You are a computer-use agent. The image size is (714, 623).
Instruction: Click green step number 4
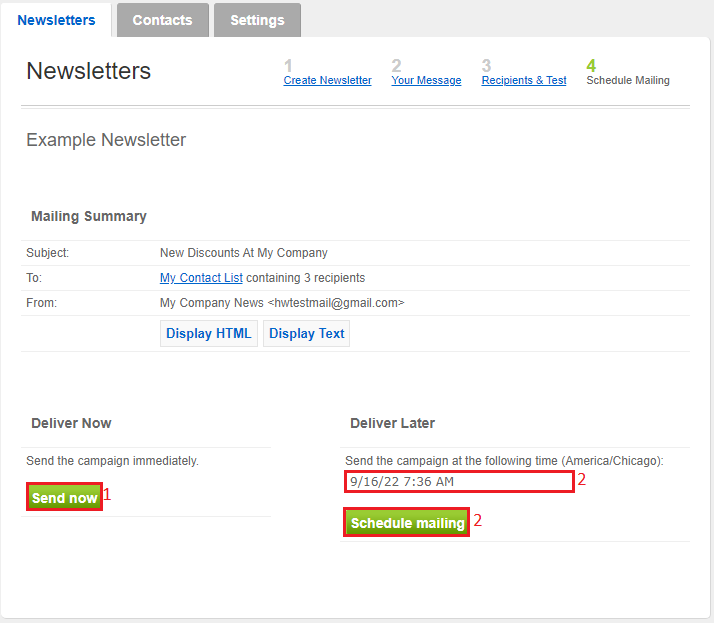pos(591,66)
